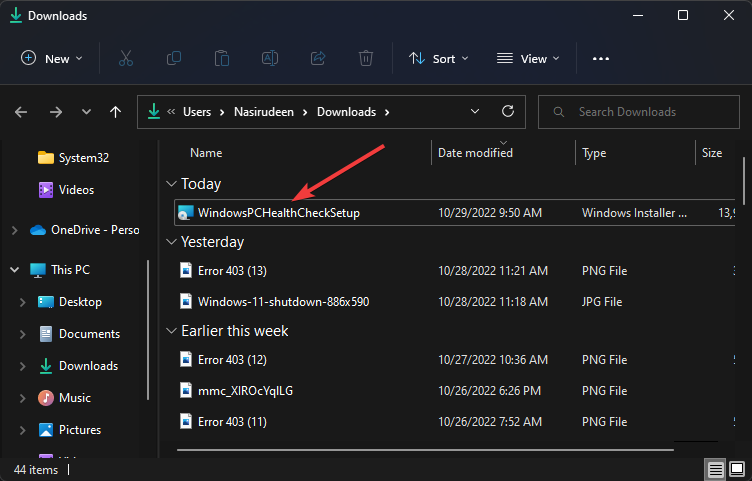The height and width of the screenshot is (481, 752).
Task: Click the Delete trash can icon
Action: [x=365, y=59]
